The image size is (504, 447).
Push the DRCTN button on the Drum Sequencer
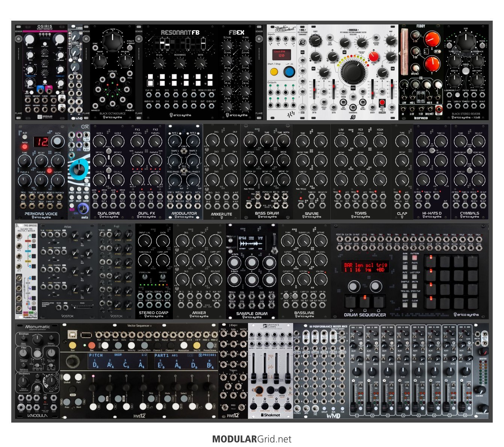[414, 286]
